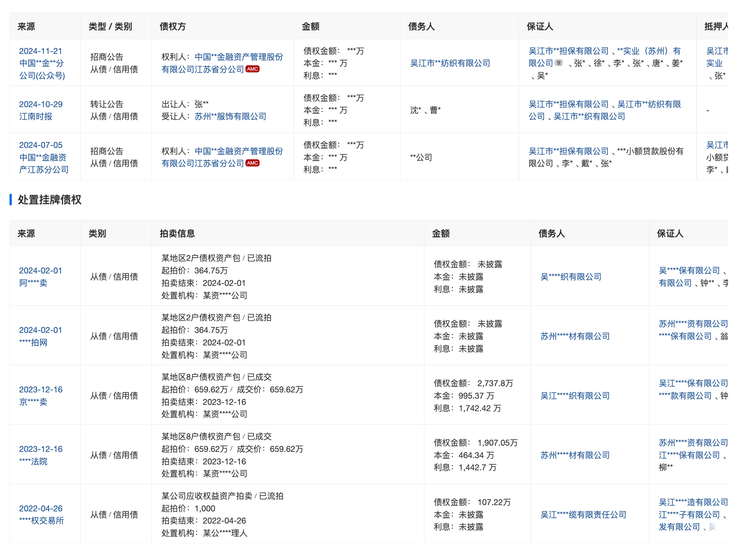Image resolution: width=738 pixels, height=560 pixels.
Task: Open guarantor 苏州****资有限公司 in the ****拍网 row
Action: 693,324
